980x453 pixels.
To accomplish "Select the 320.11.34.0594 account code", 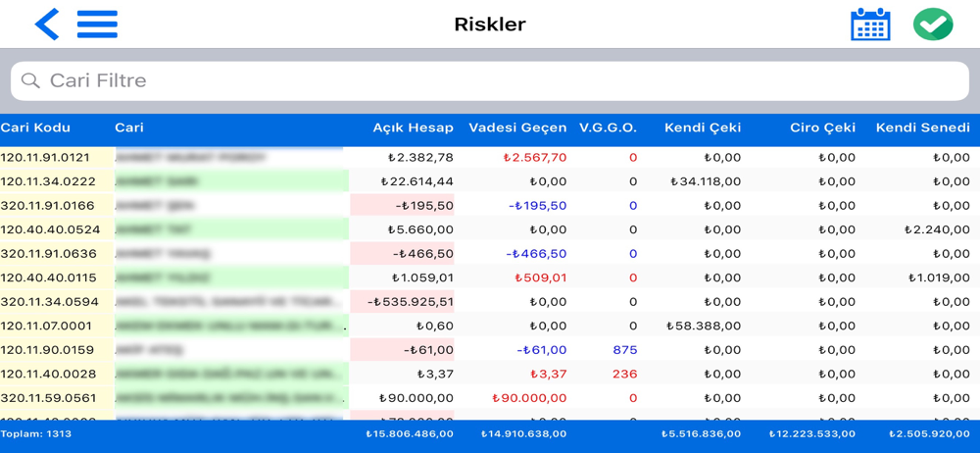I will 49,302.
